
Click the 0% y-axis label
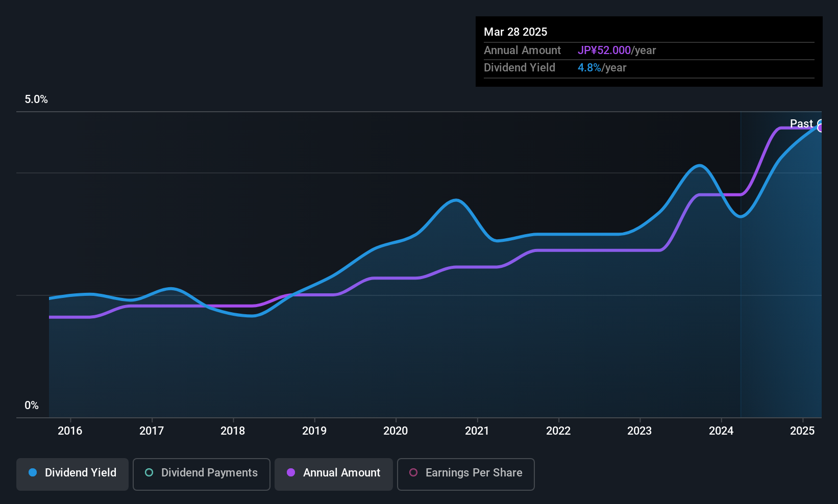(32, 405)
